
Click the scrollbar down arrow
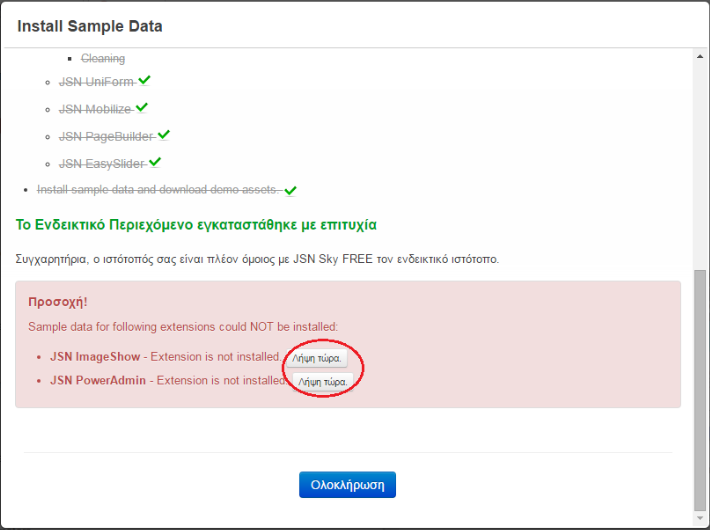point(700,518)
